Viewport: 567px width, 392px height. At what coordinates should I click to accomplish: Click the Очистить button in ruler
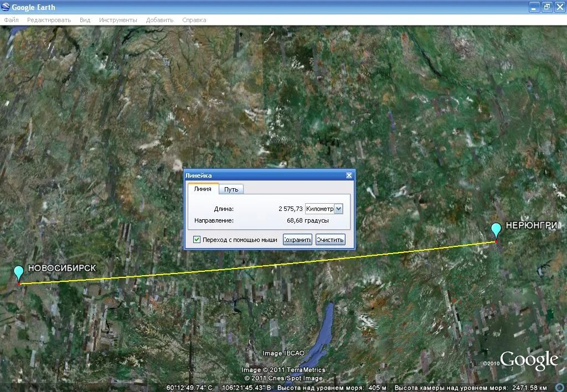(330, 239)
